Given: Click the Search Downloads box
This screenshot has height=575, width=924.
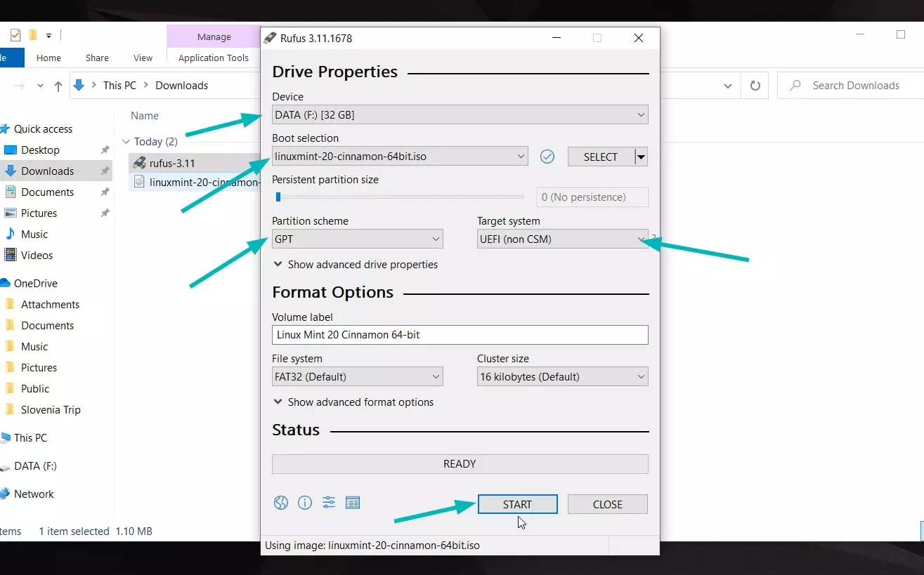Looking at the screenshot, I should 850,86.
